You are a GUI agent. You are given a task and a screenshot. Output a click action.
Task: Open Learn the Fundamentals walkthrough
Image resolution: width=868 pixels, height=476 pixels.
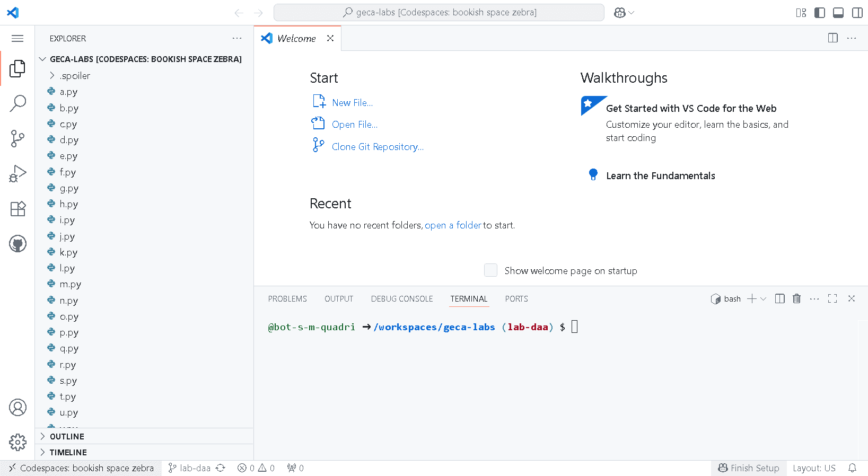(660, 175)
